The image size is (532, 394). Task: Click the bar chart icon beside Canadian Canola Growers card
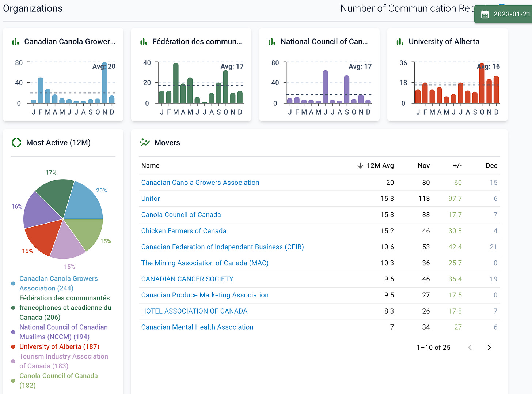pos(15,42)
